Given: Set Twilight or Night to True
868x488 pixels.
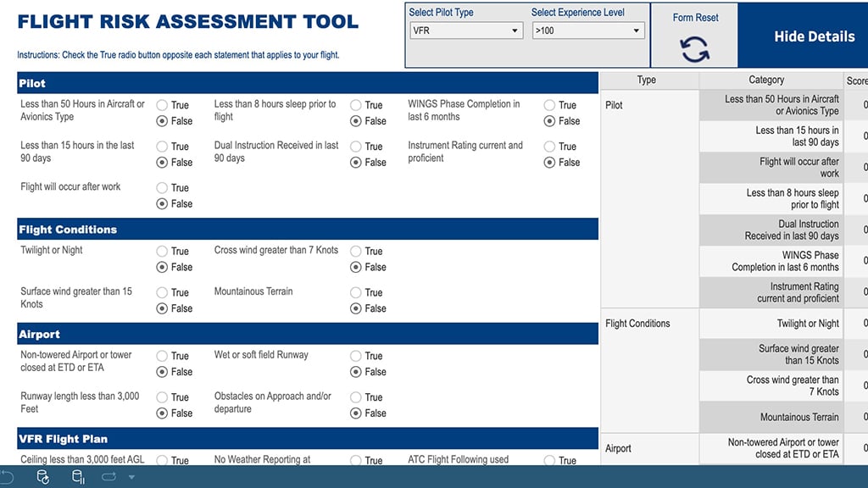Looking at the screenshot, I should 163,252.
